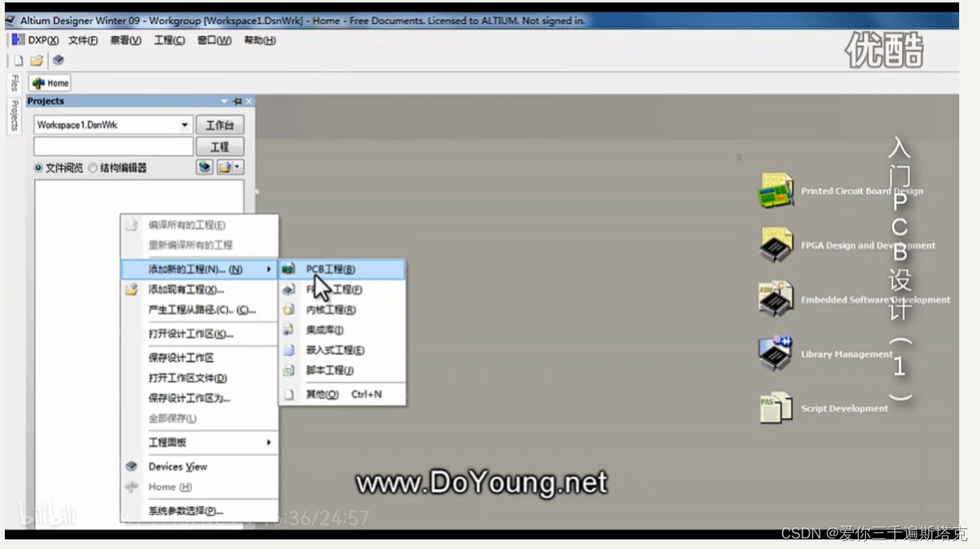Screen dimensions: 980x549
Task: Click the open folder toolbar icon
Action: (37, 60)
